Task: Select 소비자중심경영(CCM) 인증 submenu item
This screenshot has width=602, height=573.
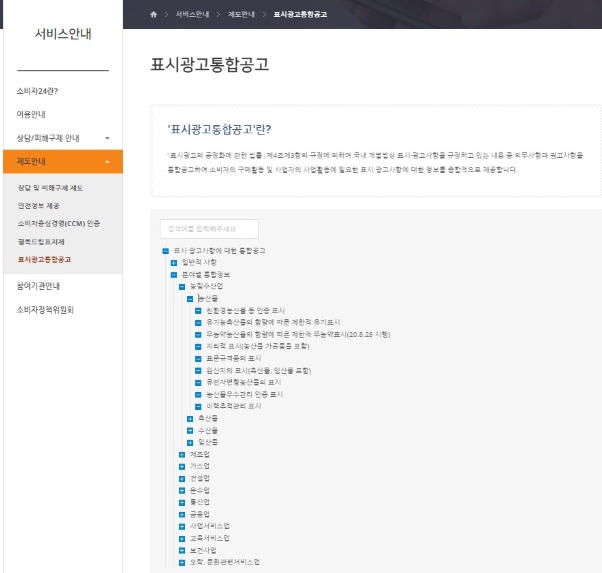Action: pyautogui.click(x=59, y=223)
